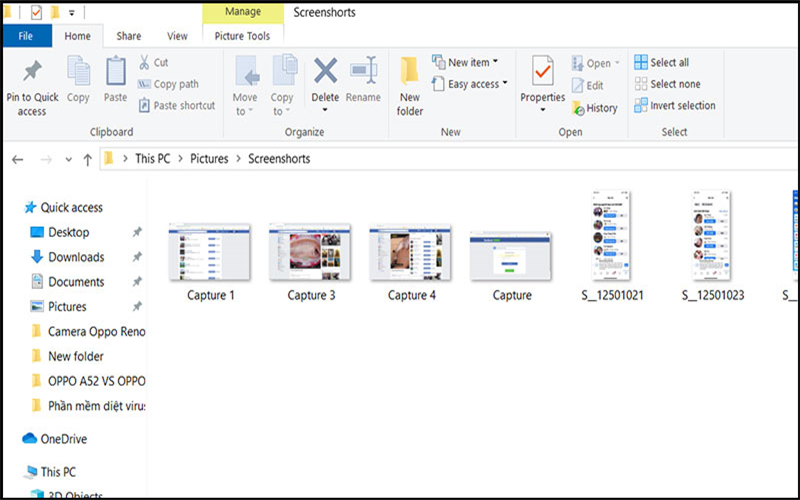This screenshot has height=500, width=800.
Task: Click the Properties checkmark in title bar
Action: click(36, 12)
